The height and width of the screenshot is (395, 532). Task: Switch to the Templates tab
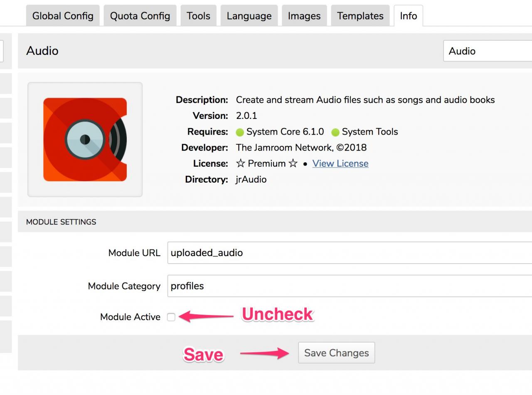360,16
